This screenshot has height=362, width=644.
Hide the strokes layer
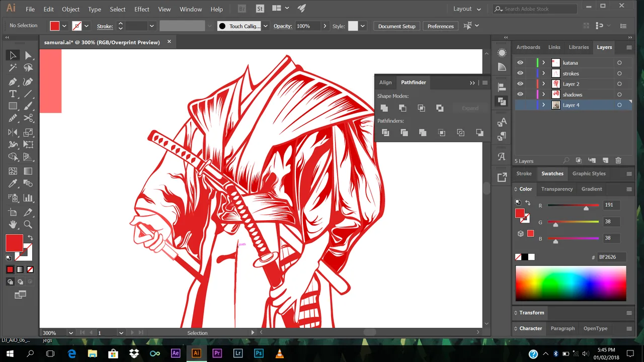(520, 73)
